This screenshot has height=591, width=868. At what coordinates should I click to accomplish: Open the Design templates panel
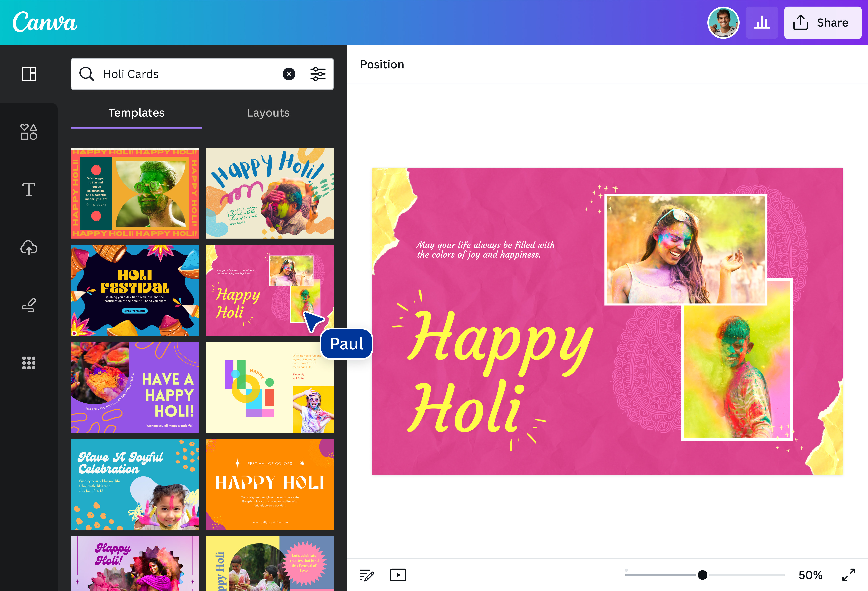tap(29, 74)
